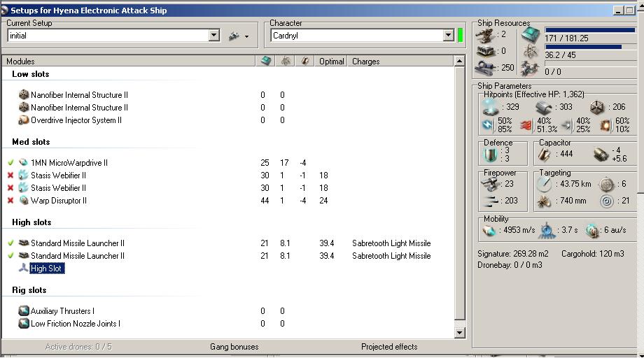644x358 pixels.
Task: Click the launcher hardpoints icon in Ship Resources
Action: tap(486, 52)
